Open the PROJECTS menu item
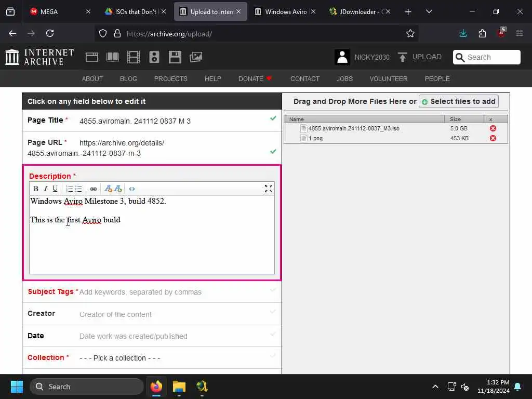The image size is (532, 399). tap(170, 79)
